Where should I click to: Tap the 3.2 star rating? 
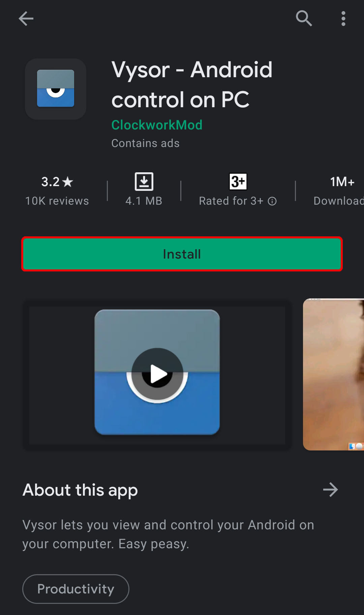pos(57,182)
